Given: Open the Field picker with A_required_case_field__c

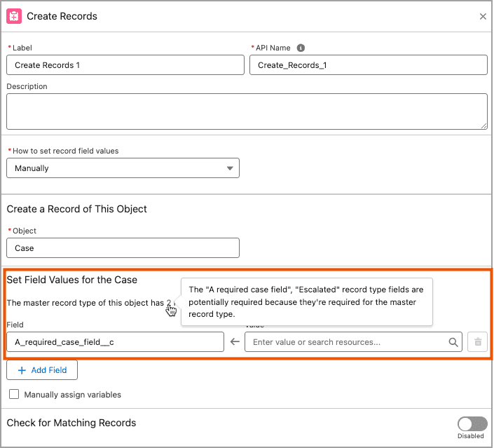Looking at the screenshot, I should click(115, 342).
